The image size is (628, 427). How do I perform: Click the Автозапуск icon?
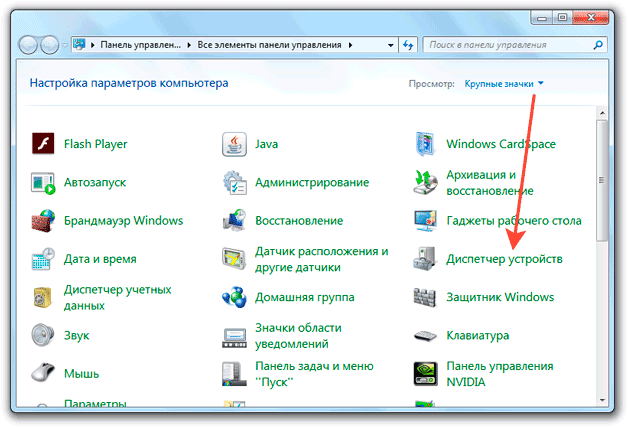[43, 183]
